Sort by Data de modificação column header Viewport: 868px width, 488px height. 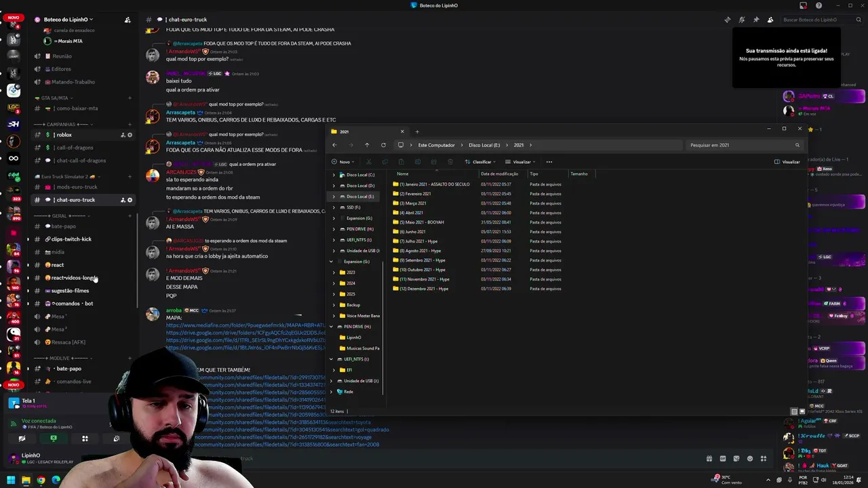[x=499, y=174]
